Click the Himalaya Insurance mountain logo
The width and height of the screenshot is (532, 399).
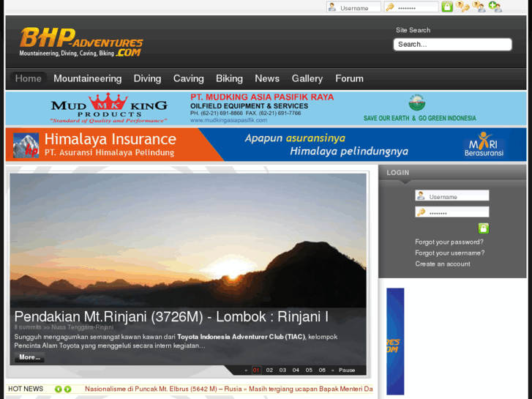26,146
